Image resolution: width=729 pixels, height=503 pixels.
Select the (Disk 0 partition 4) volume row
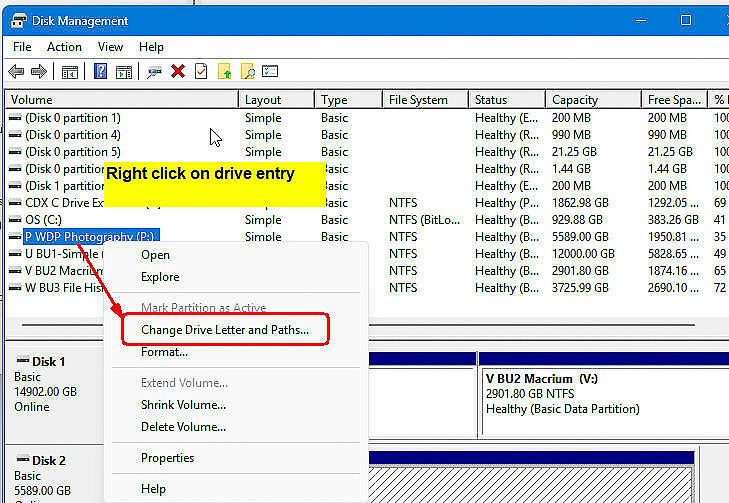(x=73, y=135)
